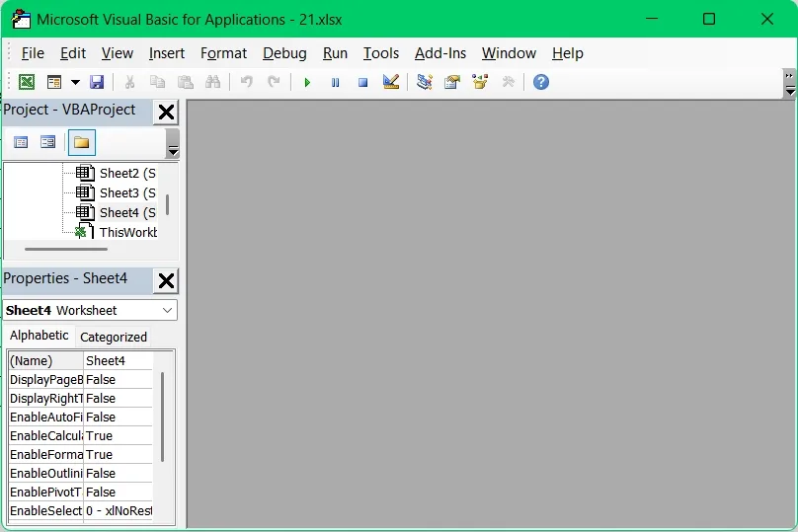Select Sheet4 in project tree
The height and width of the screenshot is (532, 798).
pyautogui.click(x=127, y=212)
